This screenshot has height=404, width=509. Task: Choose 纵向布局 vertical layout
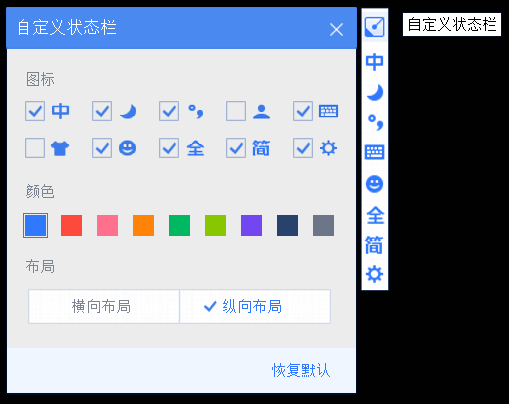(x=255, y=306)
